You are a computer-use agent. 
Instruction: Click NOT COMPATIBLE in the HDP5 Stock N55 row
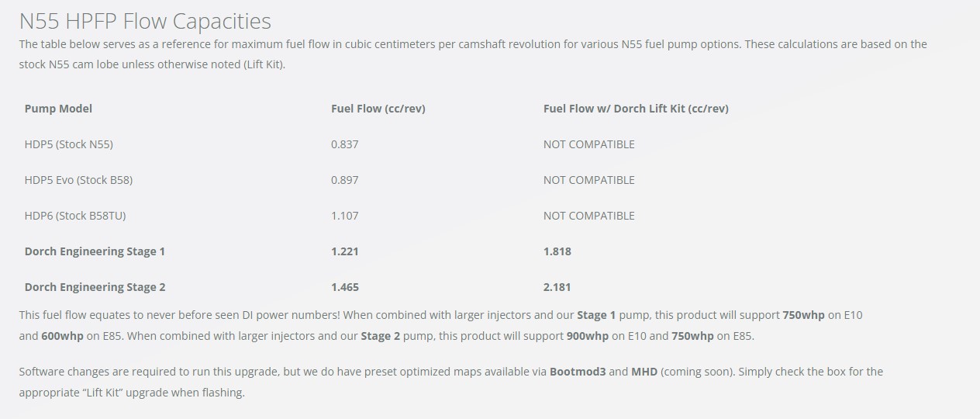(589, 144)
